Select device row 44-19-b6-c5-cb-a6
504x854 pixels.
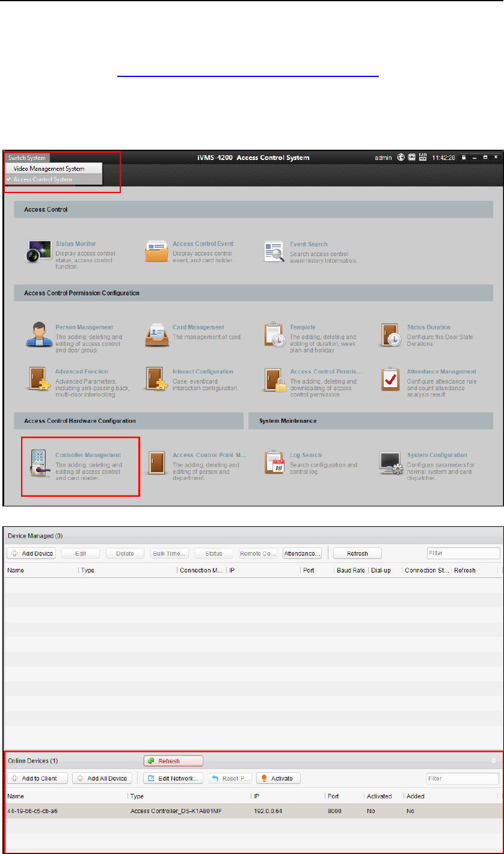point(253,811)
